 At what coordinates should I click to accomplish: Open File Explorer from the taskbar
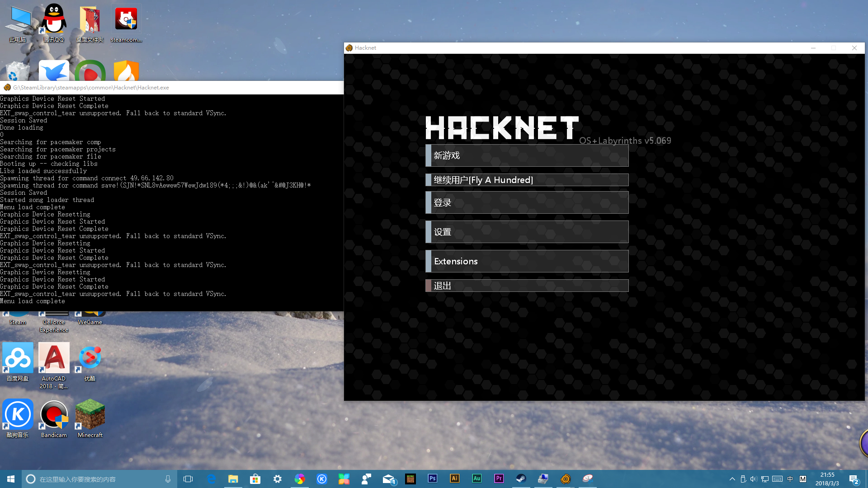pyautogui.click(x=233, y=479)
